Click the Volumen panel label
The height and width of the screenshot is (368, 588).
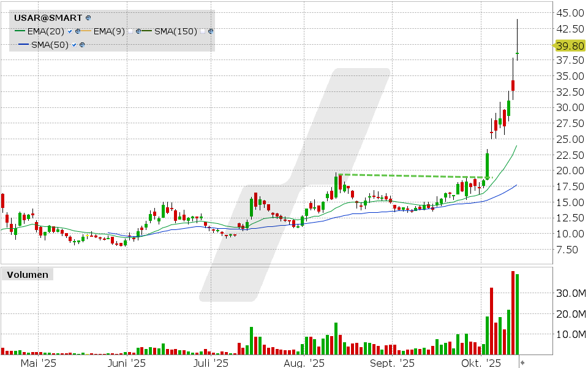tap(28, 275)
